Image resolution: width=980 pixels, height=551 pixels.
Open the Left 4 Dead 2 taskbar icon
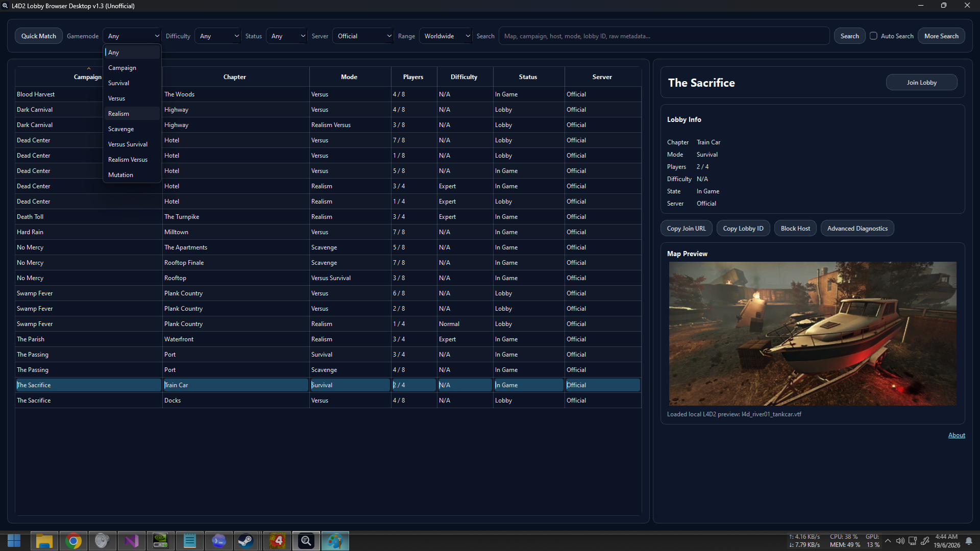(x=277, y=541)
